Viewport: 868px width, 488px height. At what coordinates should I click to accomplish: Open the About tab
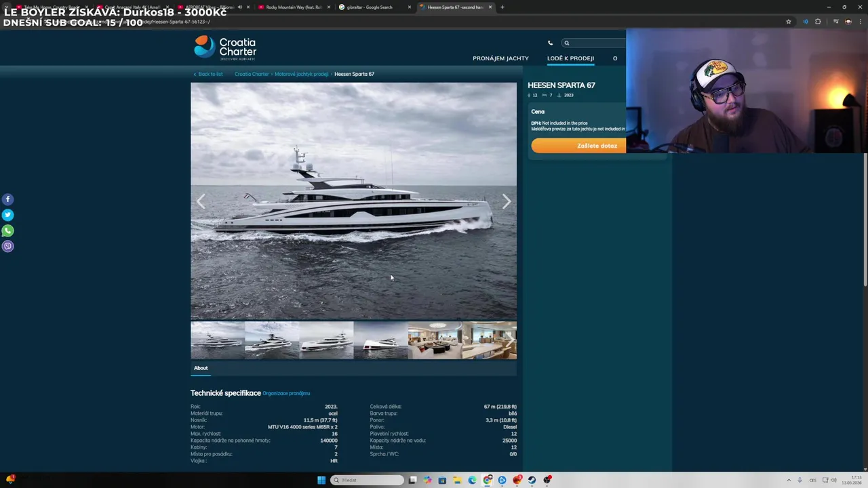point(201,368)
